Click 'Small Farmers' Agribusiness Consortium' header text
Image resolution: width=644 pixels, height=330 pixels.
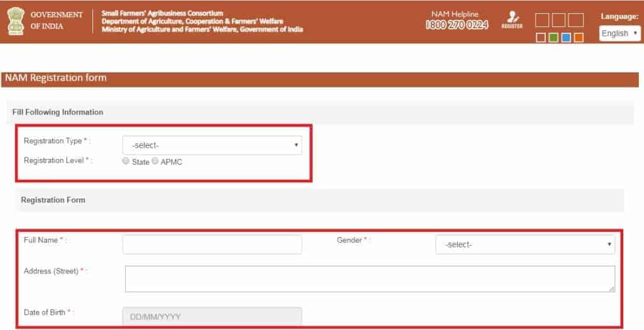162,13
